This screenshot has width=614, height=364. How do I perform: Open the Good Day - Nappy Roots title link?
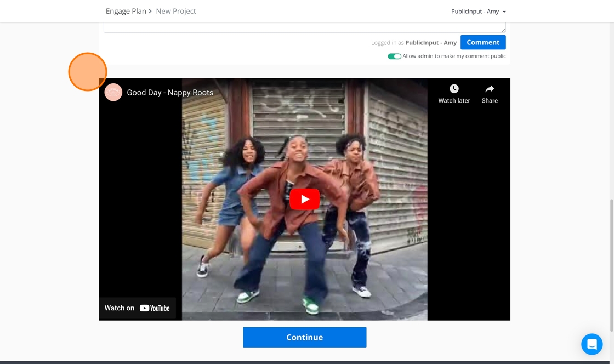(170, 93)
